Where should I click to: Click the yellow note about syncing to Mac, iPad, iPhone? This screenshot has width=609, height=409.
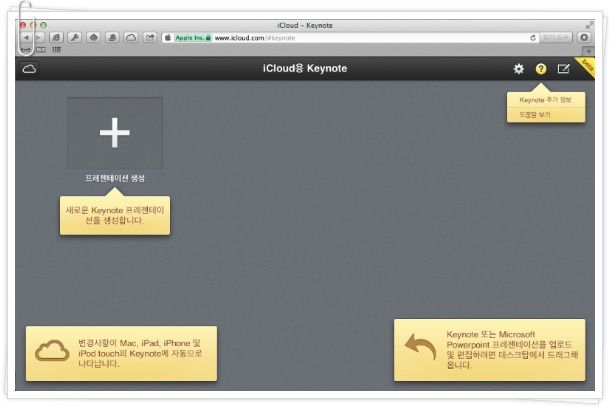122,353
